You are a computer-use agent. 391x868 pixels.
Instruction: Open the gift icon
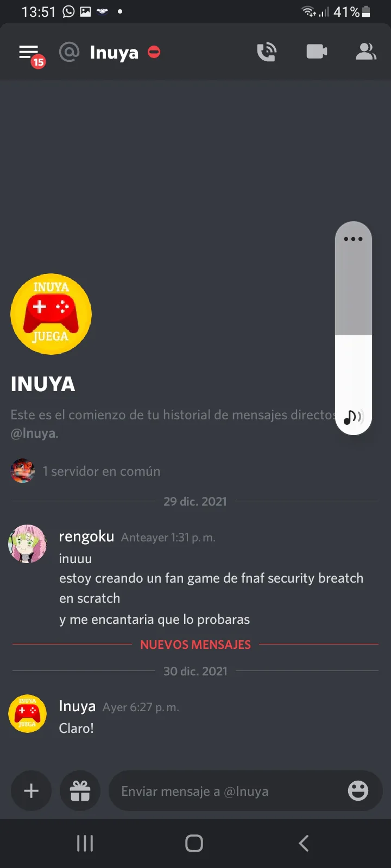pyautogui.click(x=80, y=790)
